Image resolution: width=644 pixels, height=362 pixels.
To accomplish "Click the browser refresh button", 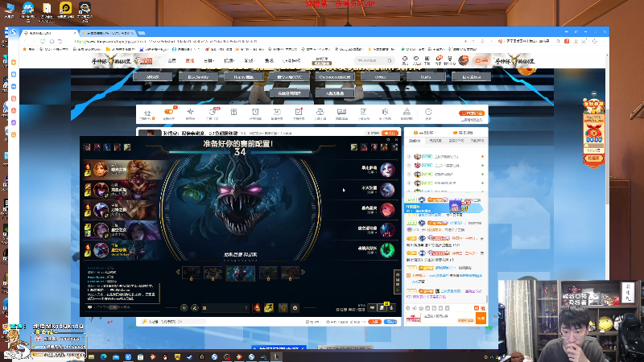I will pyautogui.click(x=43, y=42).
